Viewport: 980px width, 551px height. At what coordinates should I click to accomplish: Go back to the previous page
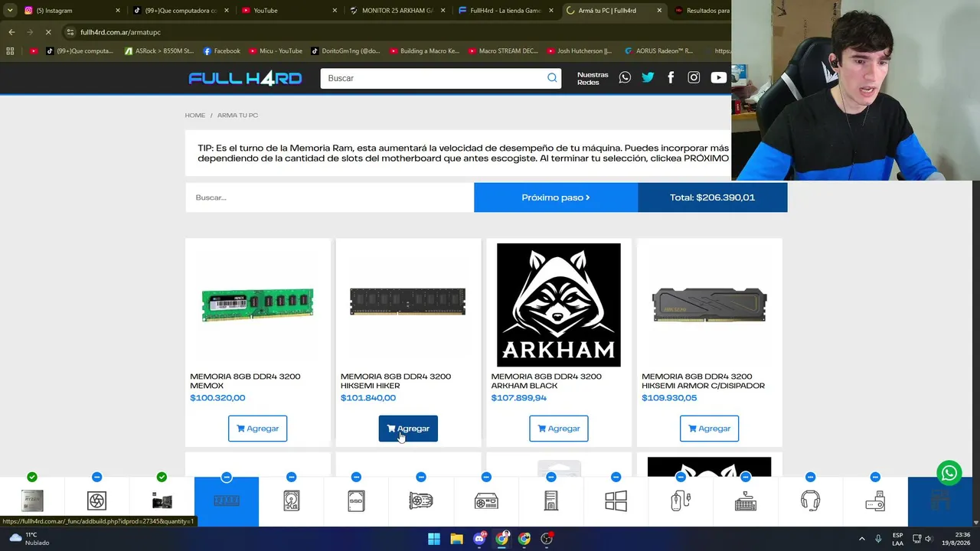point(11,32)
